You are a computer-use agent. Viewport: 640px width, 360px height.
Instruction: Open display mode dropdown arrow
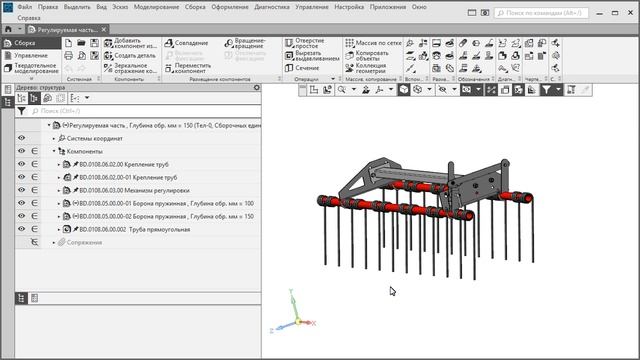429,90
